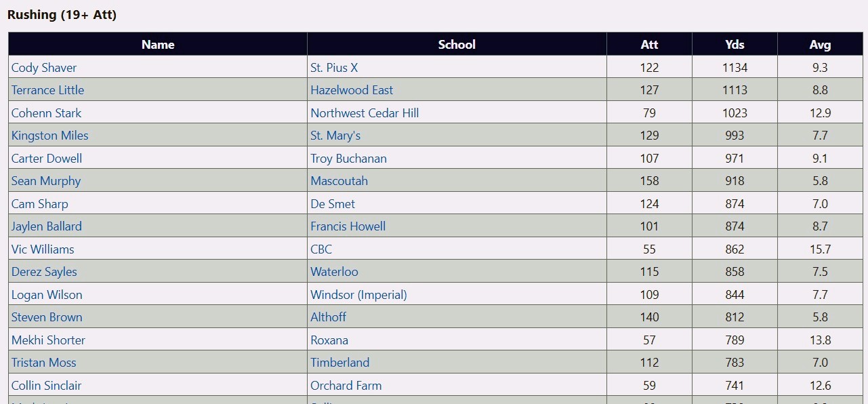Open Cody Shaver's player page
This screenshot has width=868, height=404.
(x=44, y=68)
